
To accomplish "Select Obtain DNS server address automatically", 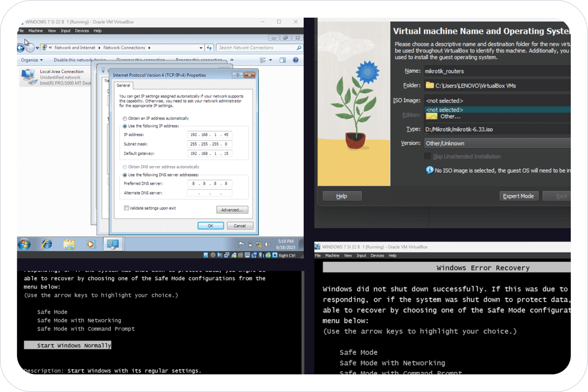I will [x=125, y=167].
